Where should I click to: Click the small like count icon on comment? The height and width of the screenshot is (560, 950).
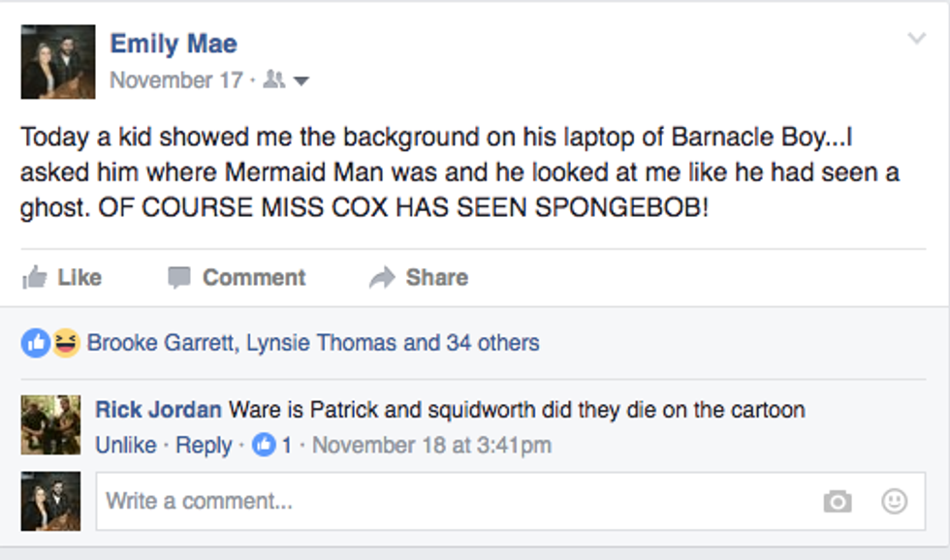tap(264, 445)
